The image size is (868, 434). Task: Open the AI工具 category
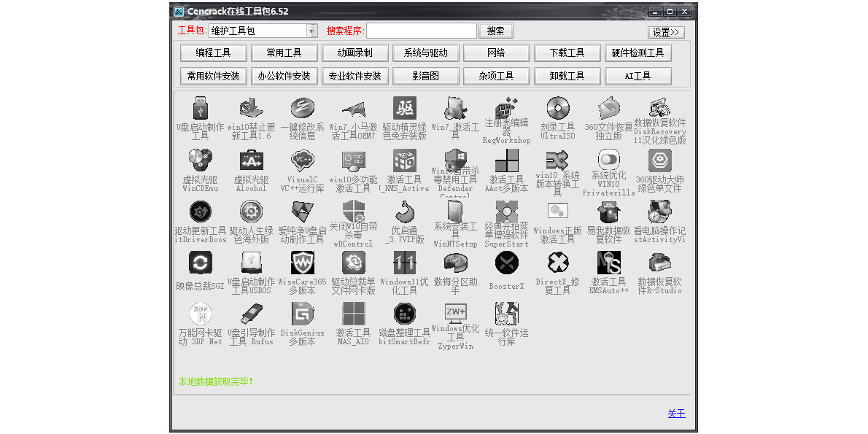638,75
